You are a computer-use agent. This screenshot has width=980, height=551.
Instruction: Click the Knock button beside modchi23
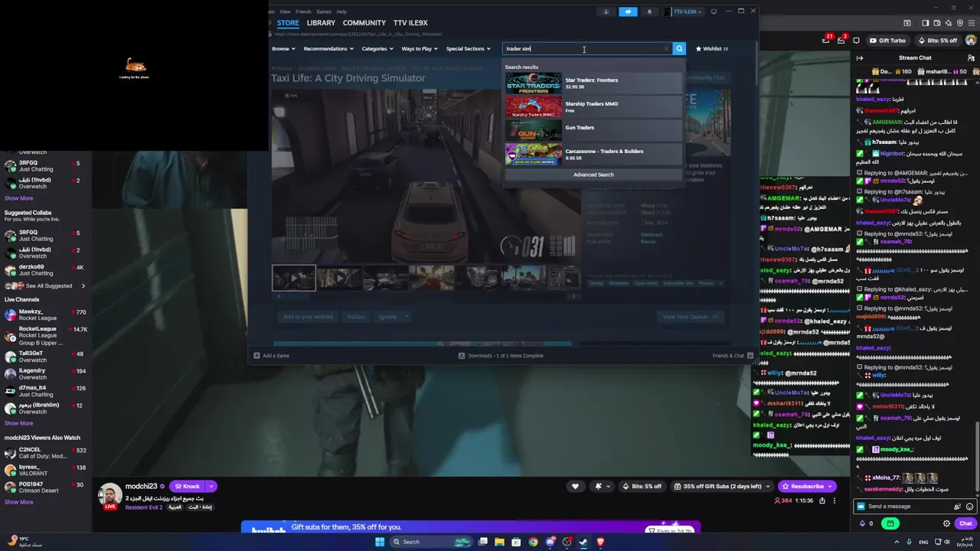click(x=187, y=486)
